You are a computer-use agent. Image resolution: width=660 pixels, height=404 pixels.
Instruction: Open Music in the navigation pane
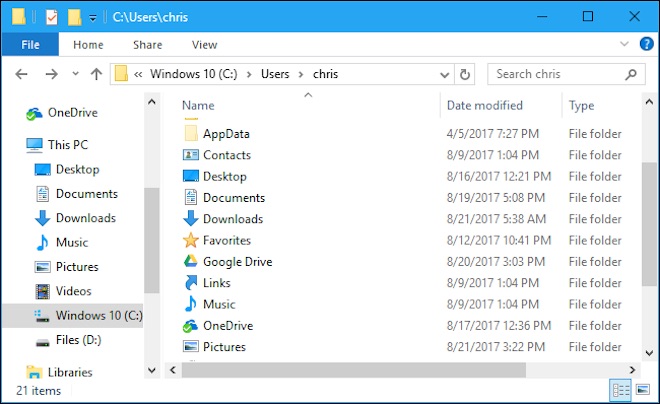pyautogui.click(x=62, y=242)
